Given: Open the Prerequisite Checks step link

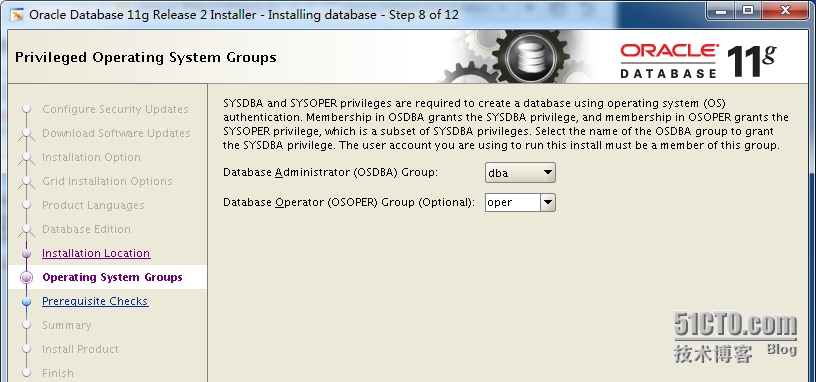Looking at the screenshot, I should [95, 301].
